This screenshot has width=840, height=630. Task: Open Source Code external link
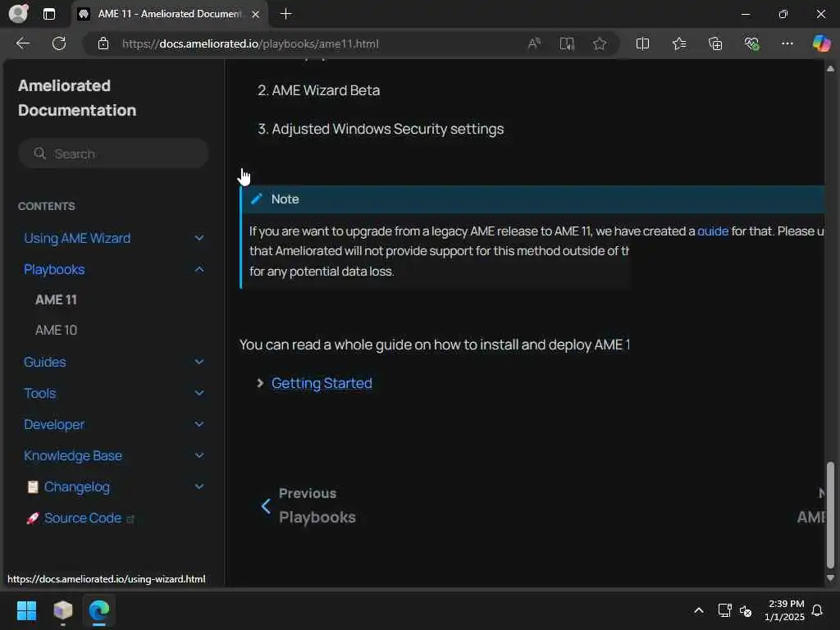click(x=83, y=518)
